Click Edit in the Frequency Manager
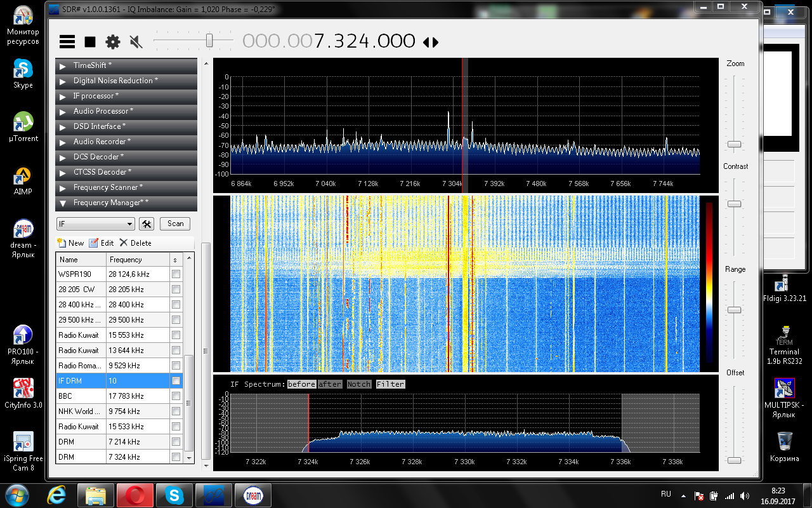This screenshot has width=812, height=508. pos(101,243)
